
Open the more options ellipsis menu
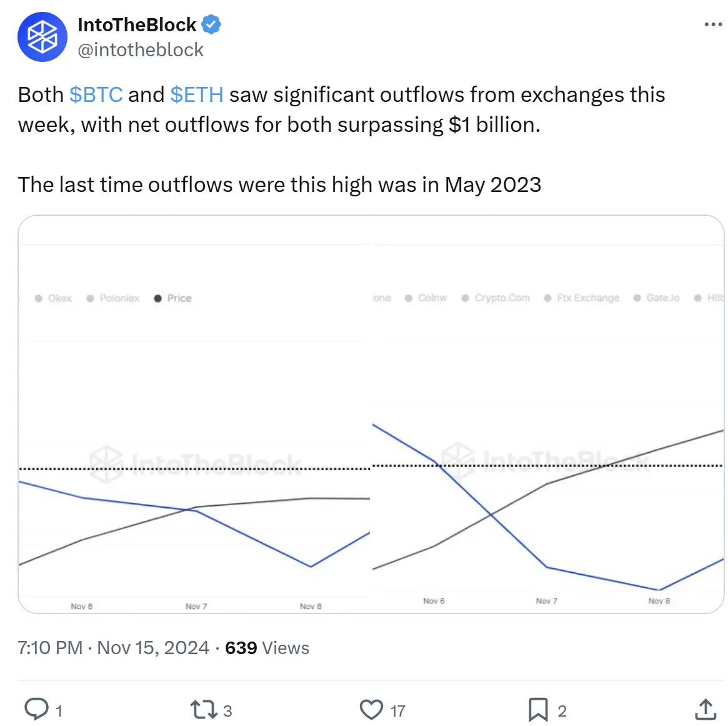point(712,24)
